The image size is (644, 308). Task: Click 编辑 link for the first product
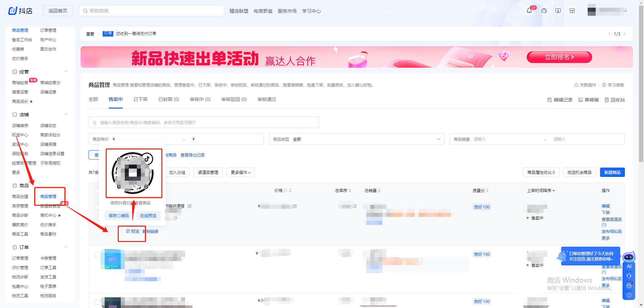(606, 206)
